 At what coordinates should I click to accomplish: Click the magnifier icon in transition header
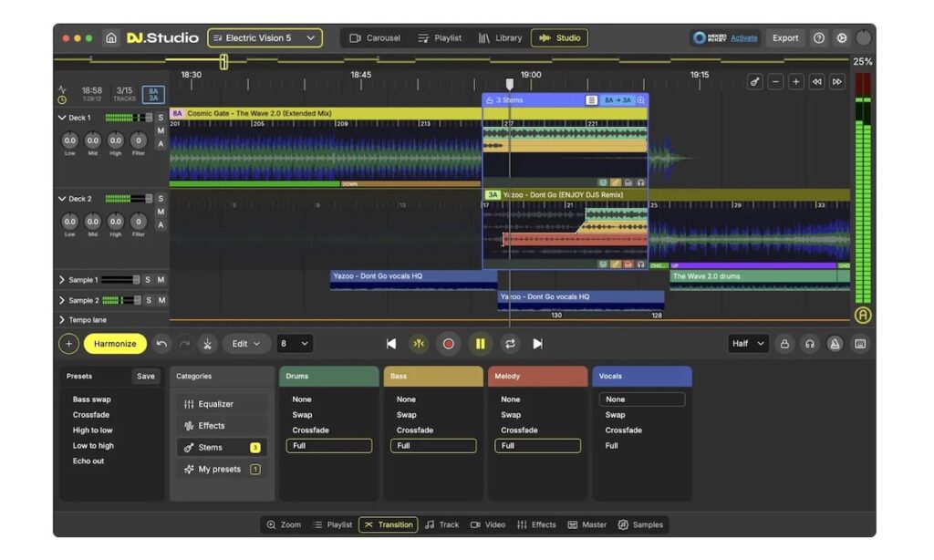coord(641,100)
